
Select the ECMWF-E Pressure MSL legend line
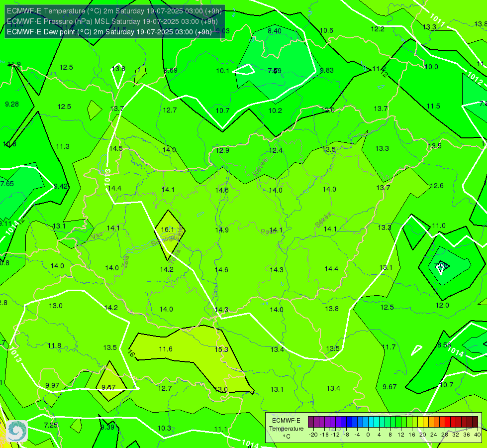[x=112, y=21]
